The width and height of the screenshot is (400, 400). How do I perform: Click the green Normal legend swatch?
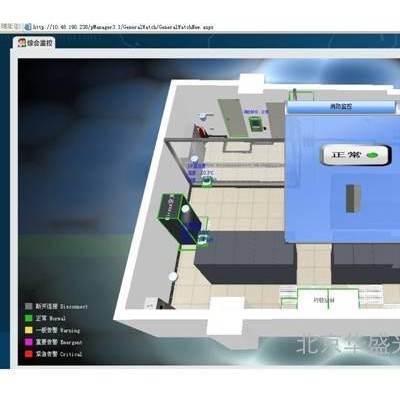point(29,318)
